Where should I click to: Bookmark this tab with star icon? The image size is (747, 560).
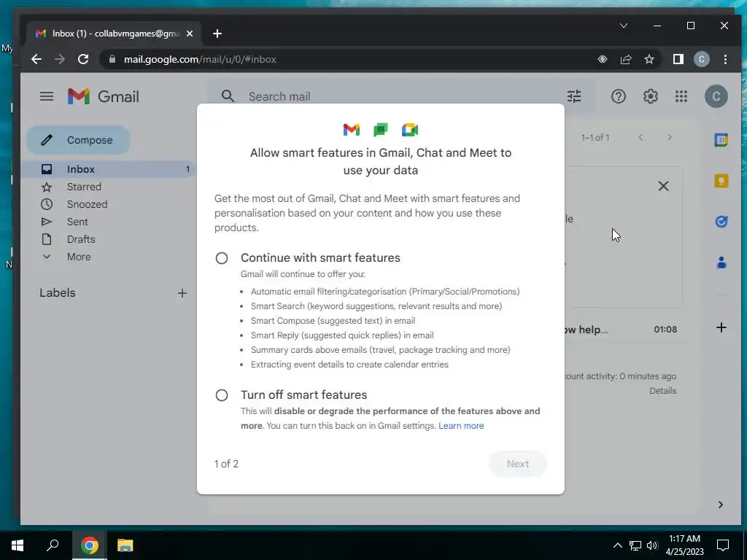(649, 60)
